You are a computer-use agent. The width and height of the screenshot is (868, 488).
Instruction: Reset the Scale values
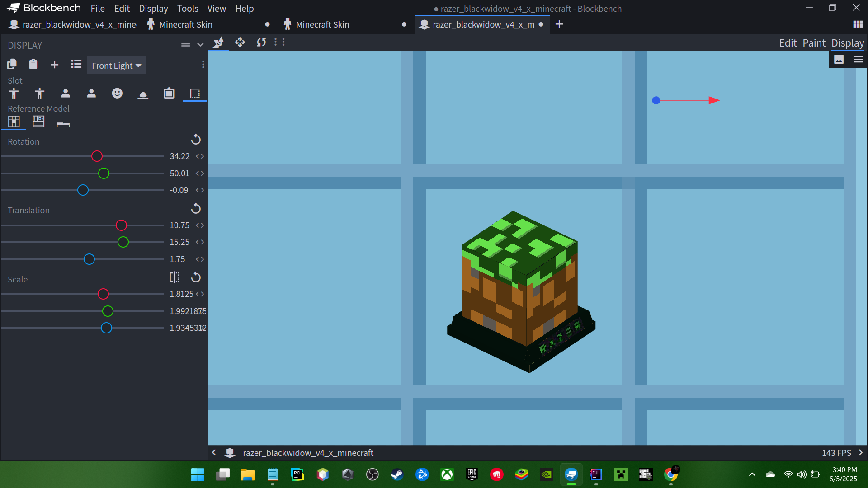196,277
